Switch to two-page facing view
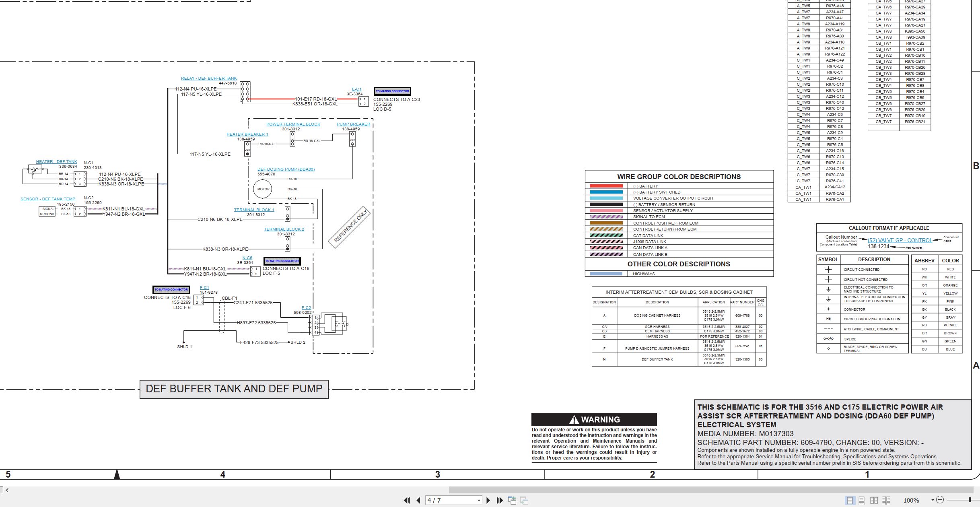Viewport: 980px width, 507px height. (x=874, y=500)
